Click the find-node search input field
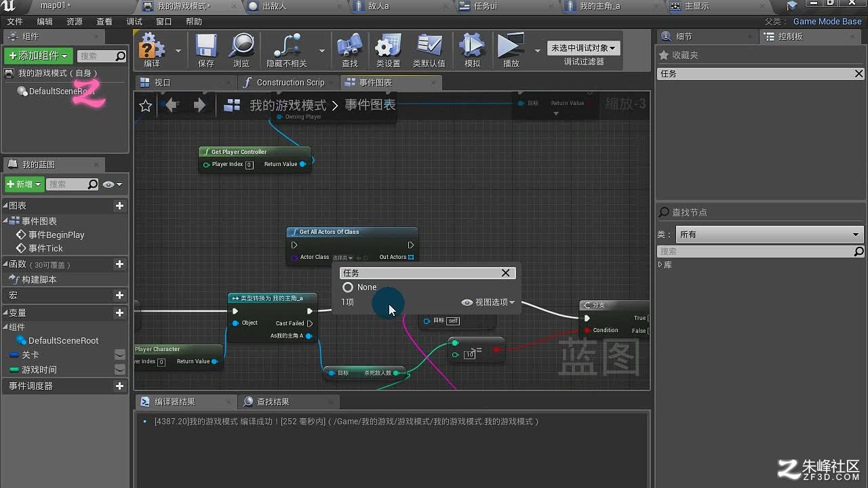 click(x=756, y=251)
